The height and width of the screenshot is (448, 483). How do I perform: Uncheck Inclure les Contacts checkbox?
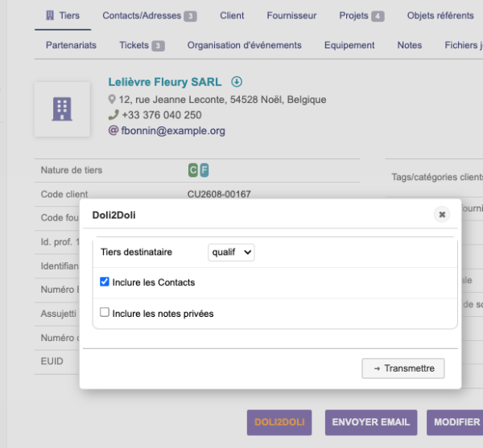point(105,282)
